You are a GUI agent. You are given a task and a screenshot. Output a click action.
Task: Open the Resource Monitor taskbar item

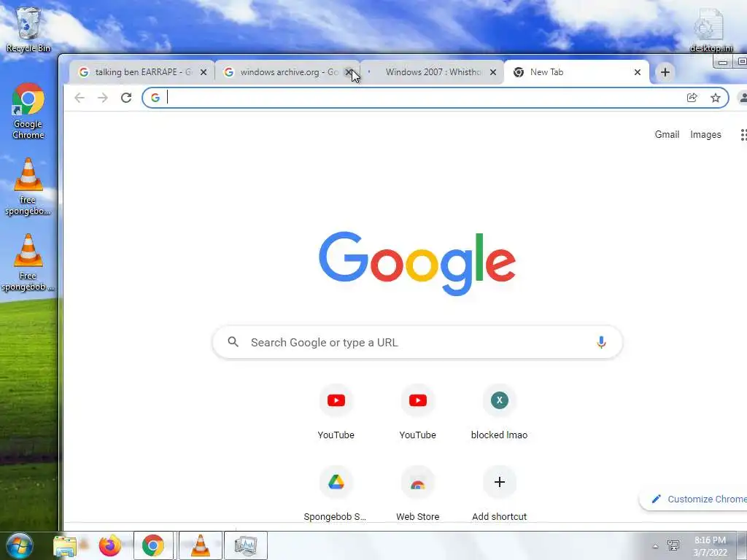click(x=245, y=545)
